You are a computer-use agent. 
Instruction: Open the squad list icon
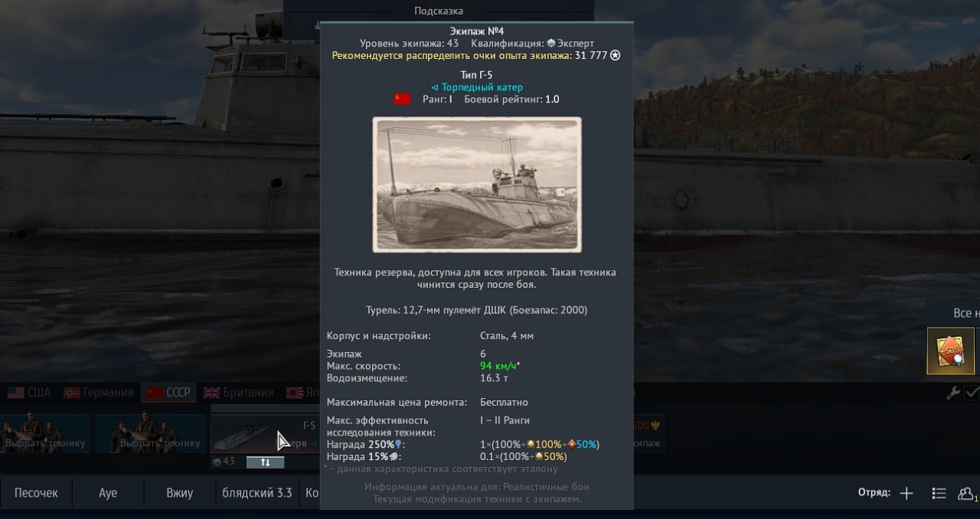coord(939,493)
